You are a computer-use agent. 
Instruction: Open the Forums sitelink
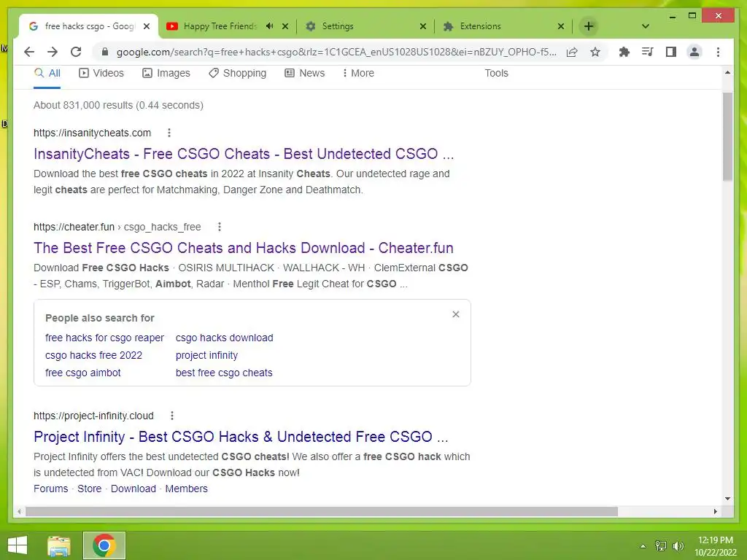[x=50, y=489]
